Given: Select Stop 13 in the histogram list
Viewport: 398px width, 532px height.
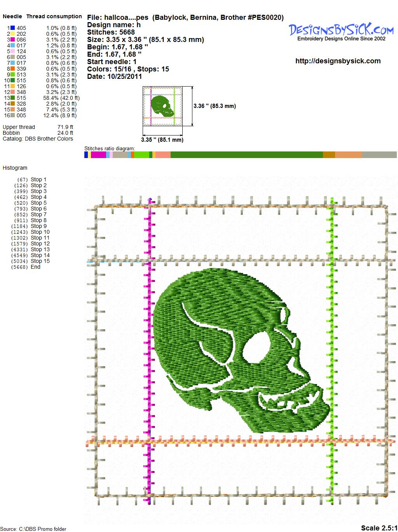Looking at the screenshot, I should click(40, 249).
